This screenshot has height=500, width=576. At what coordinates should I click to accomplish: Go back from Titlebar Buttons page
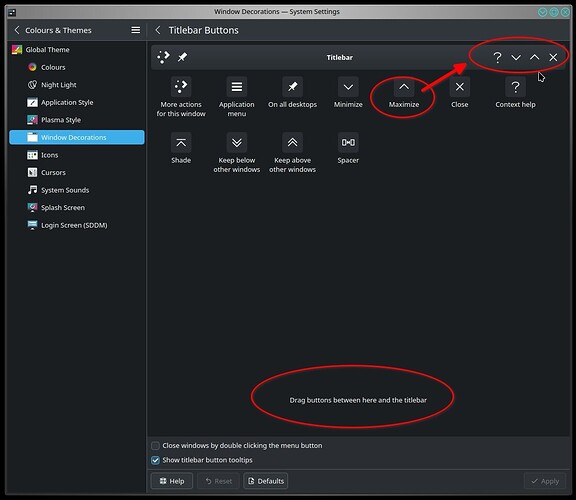click(x=158, y=30)
